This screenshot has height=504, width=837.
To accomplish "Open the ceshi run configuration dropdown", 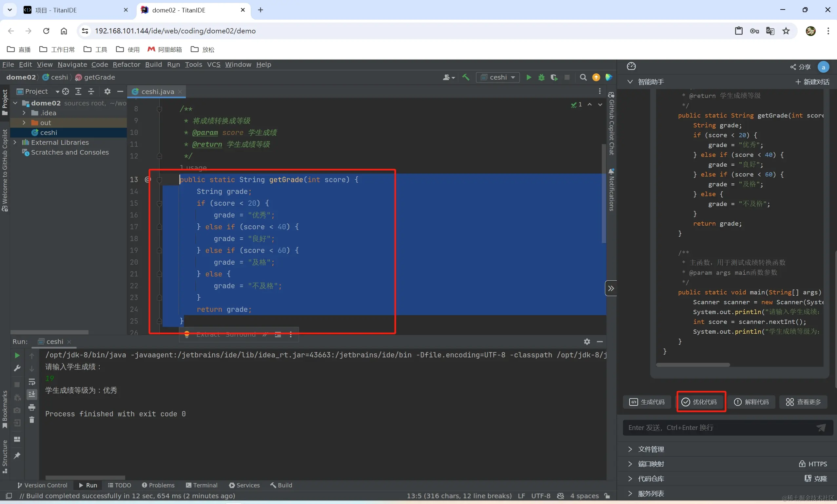I will 498,77.
